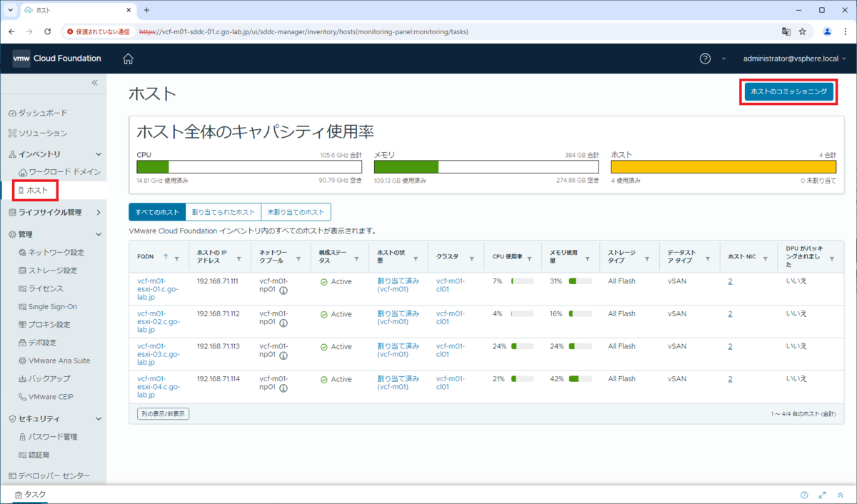Open a new browser tab
The image size is (857, 504).
tap(147, 10)
